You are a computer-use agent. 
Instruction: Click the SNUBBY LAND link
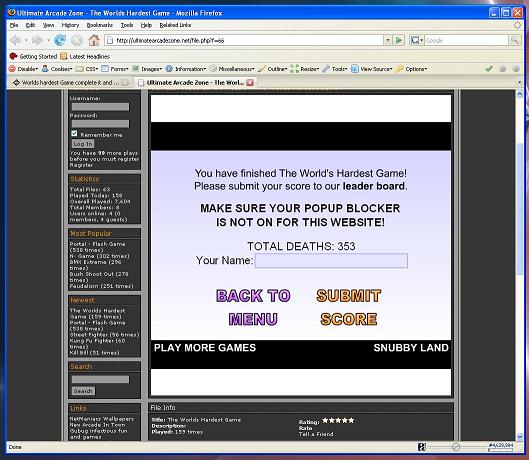[411, 348]
